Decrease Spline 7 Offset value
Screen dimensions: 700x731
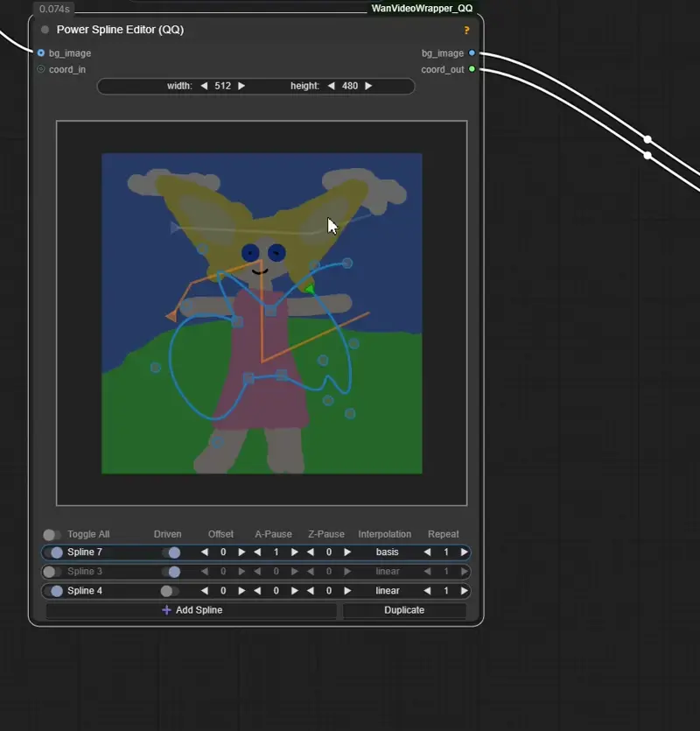205,552
